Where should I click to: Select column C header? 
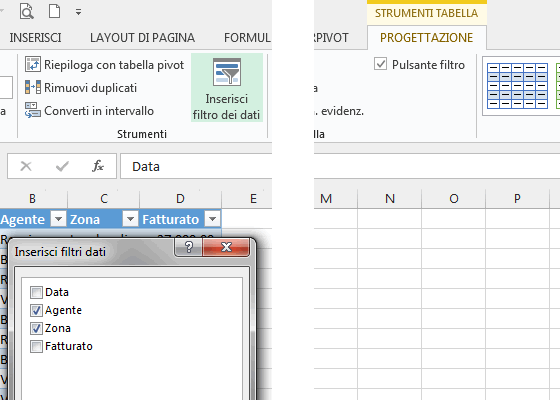(x=104, y=199)
